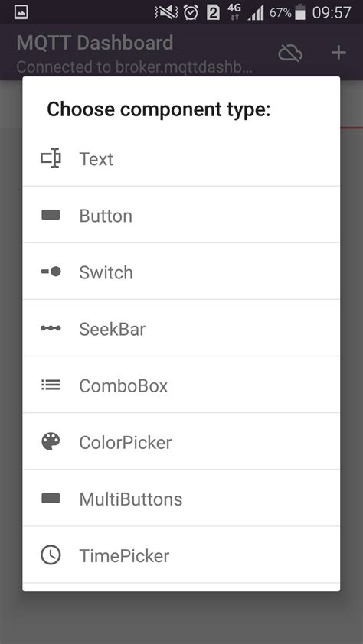Select MultiButtons label in list
Viewport: 363px width, 644px height.
131,499
